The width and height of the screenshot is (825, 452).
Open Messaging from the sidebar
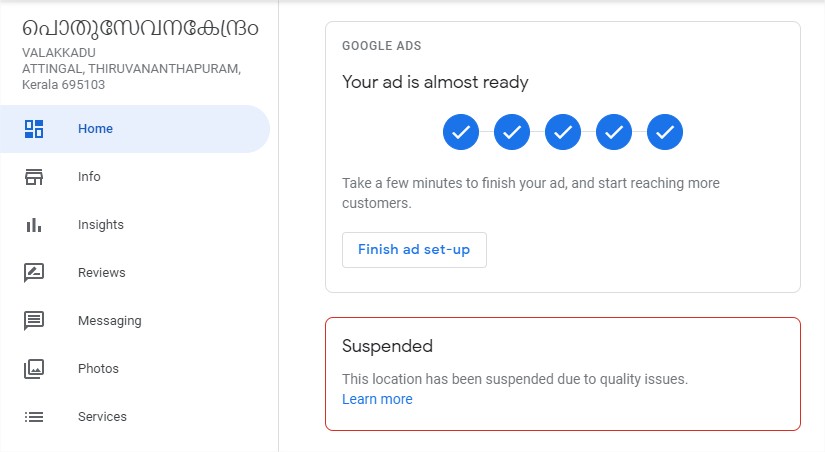click(x=109, y=321)
